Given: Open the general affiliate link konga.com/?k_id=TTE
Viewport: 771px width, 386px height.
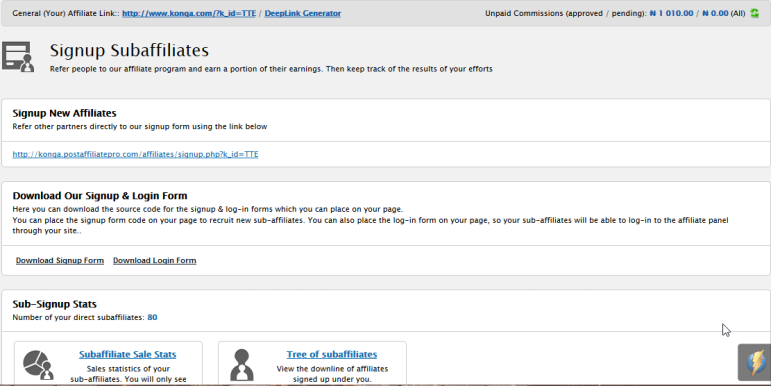Looking at the screenshot, I should (x=189, y=13).
